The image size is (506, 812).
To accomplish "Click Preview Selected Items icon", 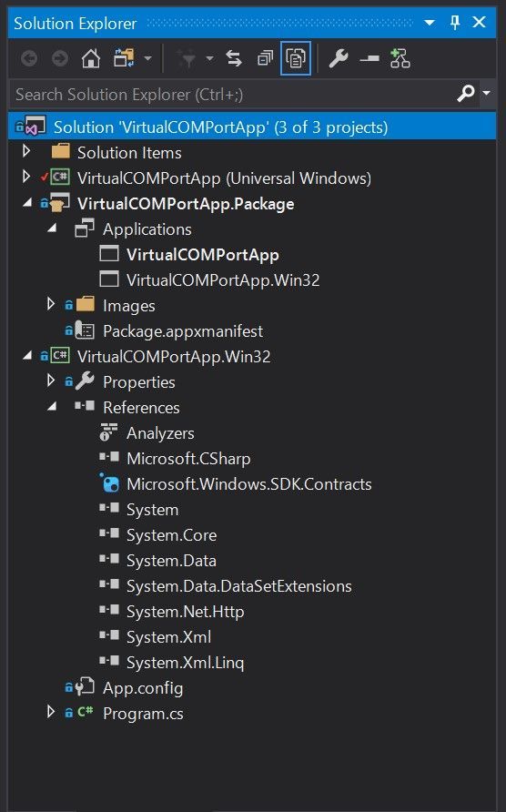I will coord(369,58).
